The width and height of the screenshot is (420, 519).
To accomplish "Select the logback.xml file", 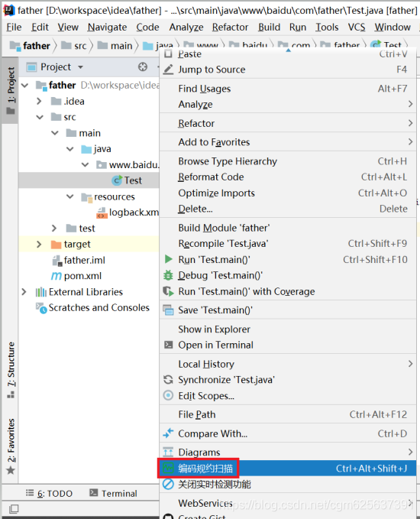I will point(128,212).
